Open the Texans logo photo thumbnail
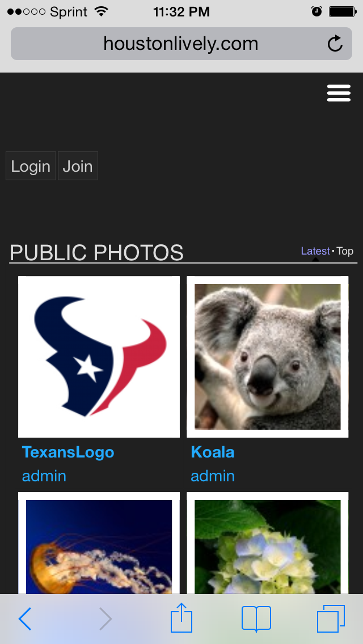Screen dimensions: 363x644 [99, 357]
